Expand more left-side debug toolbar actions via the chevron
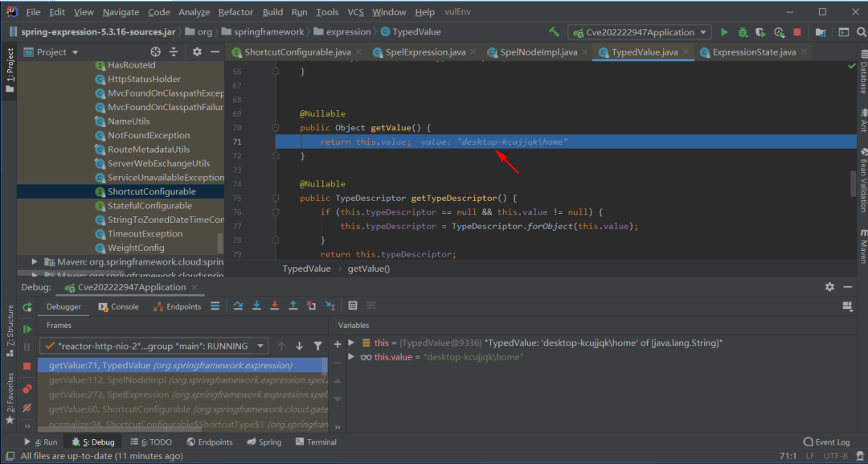 tap(27, 426)
